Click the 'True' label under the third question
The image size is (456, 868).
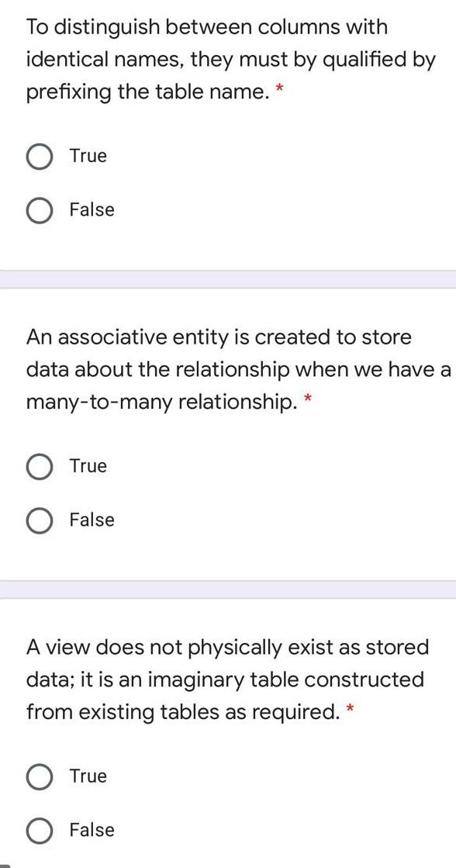pos(88,776)
